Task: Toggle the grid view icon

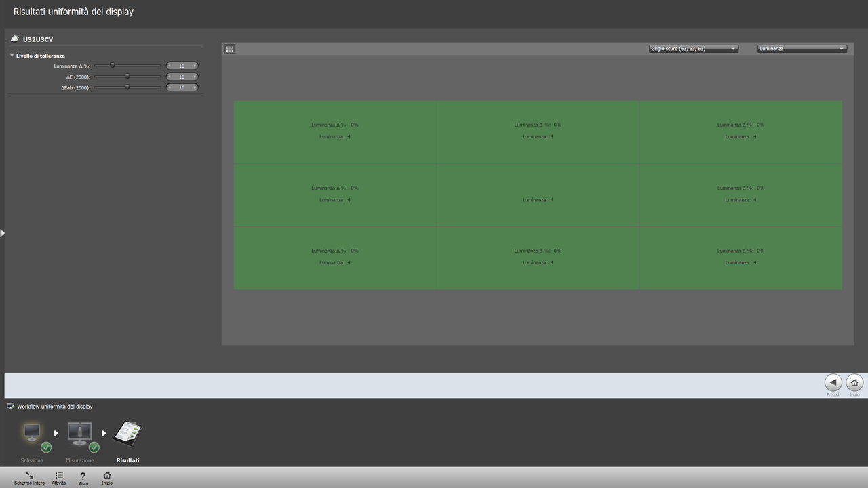Action: 230,49
